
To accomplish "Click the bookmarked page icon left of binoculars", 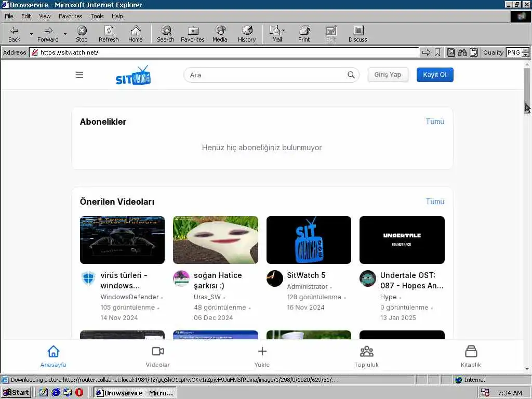I will click(x=450, y=52).
